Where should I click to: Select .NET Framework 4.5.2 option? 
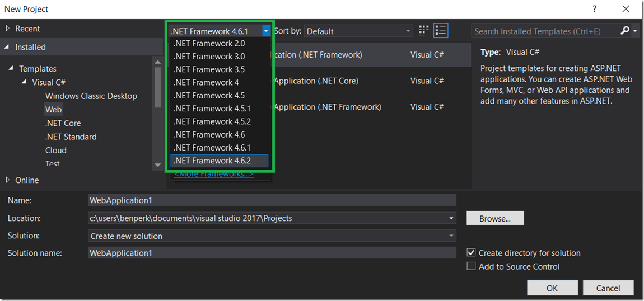(x=220, y=121)
